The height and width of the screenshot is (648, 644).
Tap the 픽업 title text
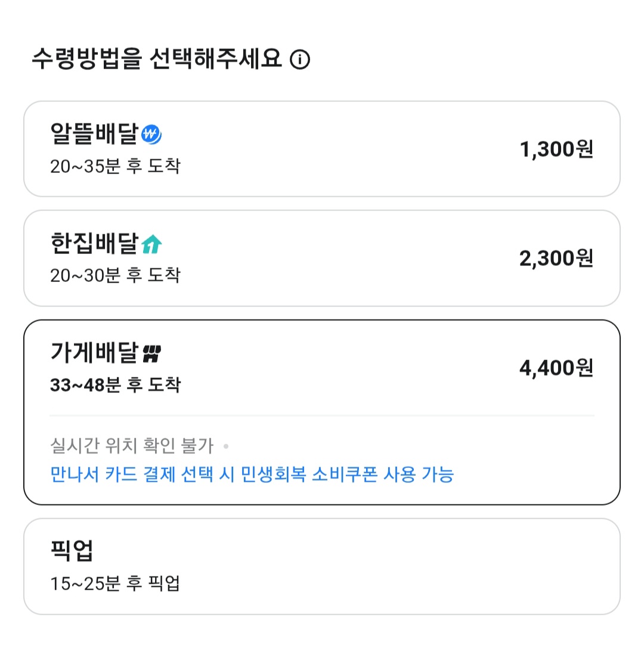[x=72, y=552]
